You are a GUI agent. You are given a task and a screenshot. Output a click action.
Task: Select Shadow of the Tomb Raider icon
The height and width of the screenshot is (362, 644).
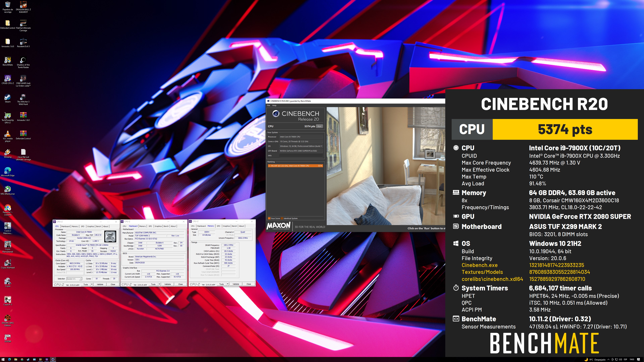pyautogui.click(x=23, y=63)
